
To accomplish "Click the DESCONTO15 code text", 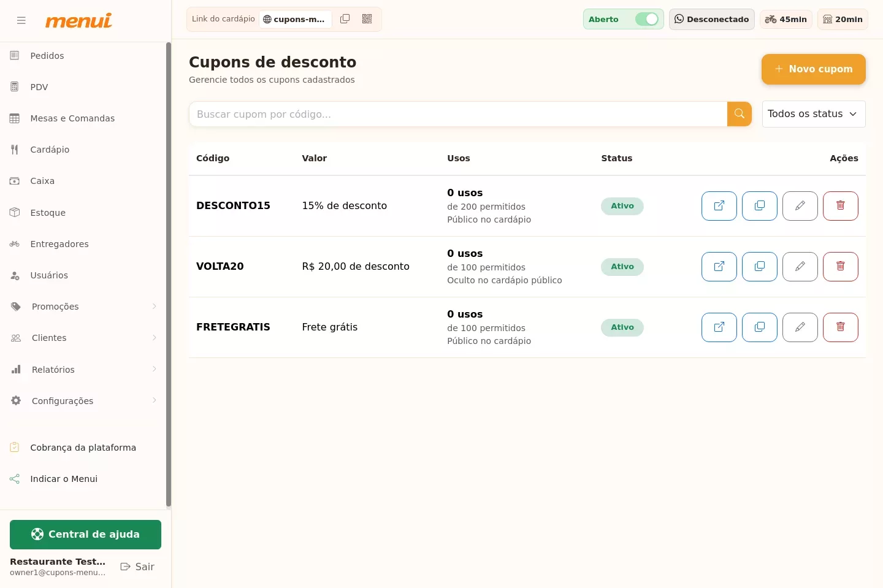I will pos(233,206).
